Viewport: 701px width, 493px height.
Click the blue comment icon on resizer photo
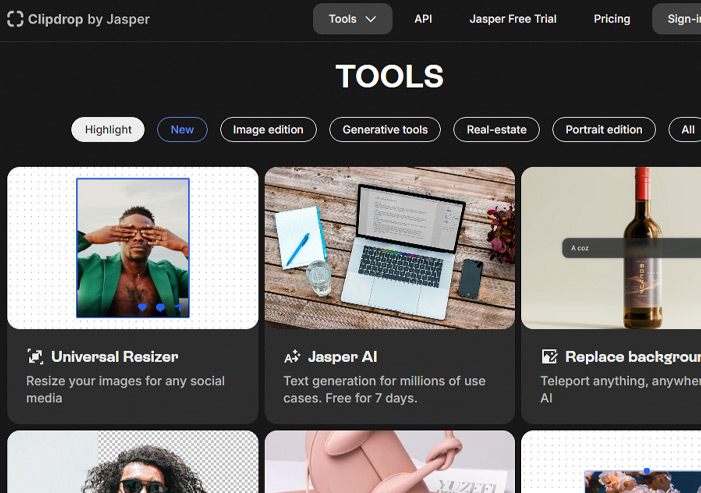160,308
